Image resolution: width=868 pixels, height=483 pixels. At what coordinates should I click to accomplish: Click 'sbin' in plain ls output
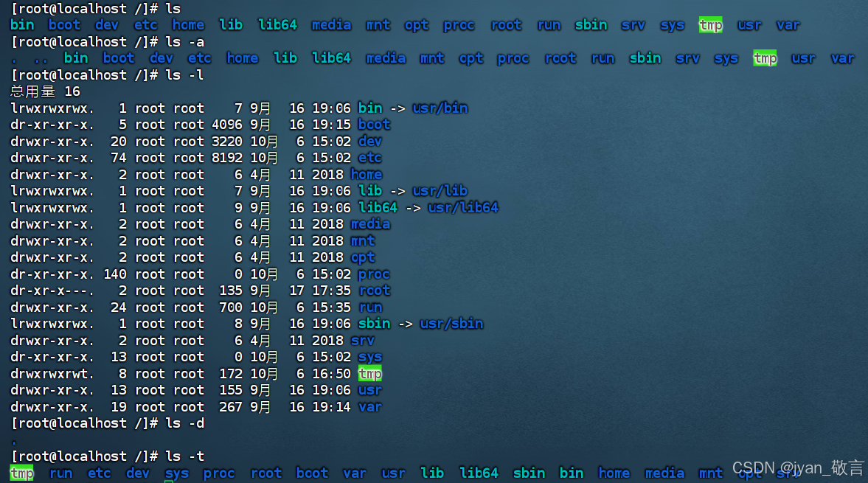[x=591, y=26]
